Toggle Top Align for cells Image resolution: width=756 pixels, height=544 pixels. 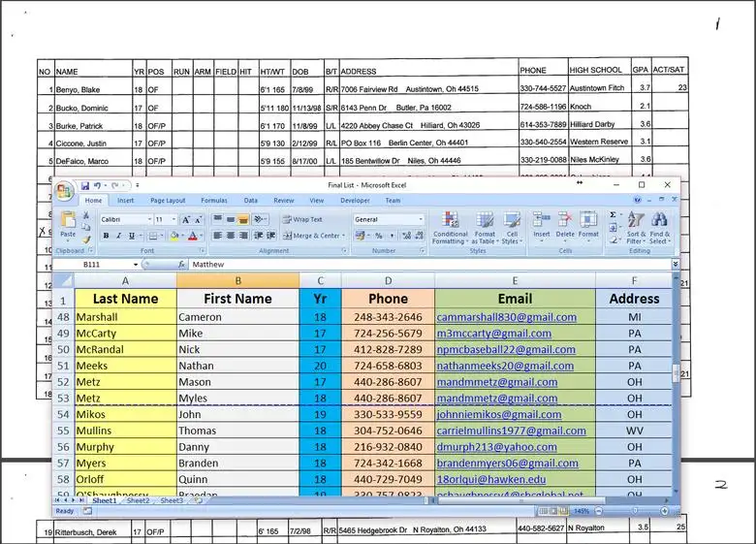[218, 219]
